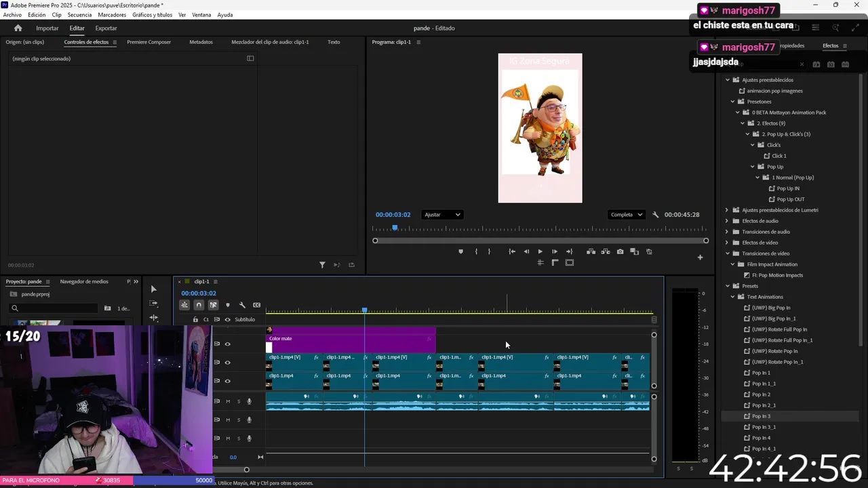Select the Pop In 3 preset
Viewport: 868px width, 488px height.
[761, 416]
